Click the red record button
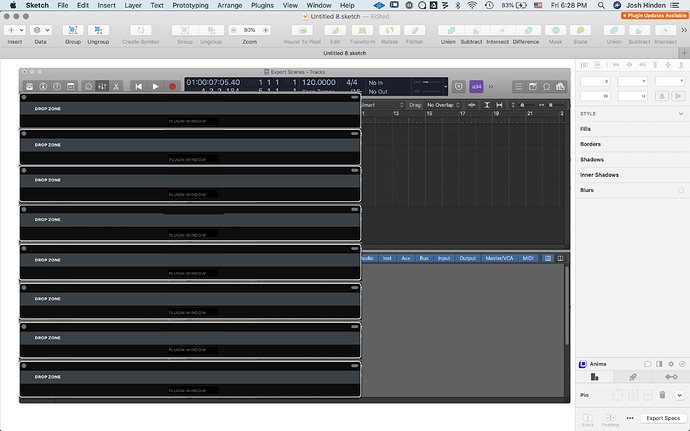Screen dimensions: 690x431 click(172, 87)
